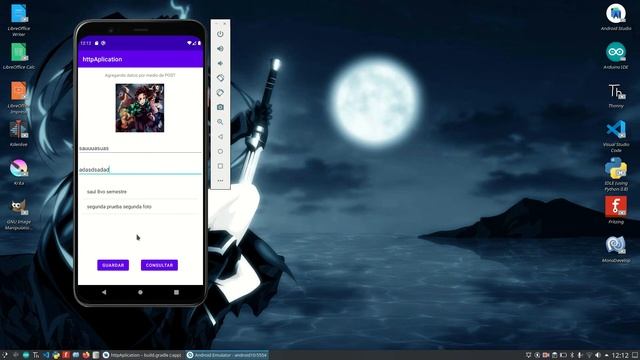Click the show desktop button in taskbar
Viewport: 640px width, 360px height.
point(635,355)
